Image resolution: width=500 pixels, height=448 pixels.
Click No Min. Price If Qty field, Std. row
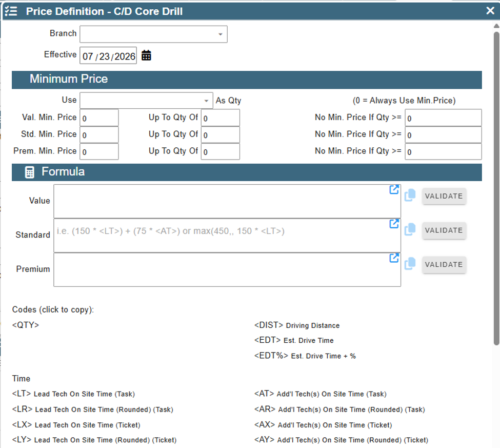pyautogui.click(x=443, y=134)
